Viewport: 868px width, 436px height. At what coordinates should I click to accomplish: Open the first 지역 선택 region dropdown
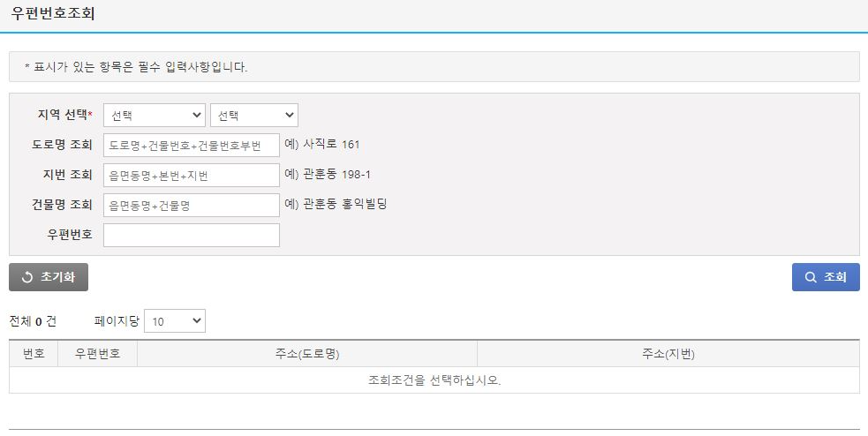[x=155, y=115]
